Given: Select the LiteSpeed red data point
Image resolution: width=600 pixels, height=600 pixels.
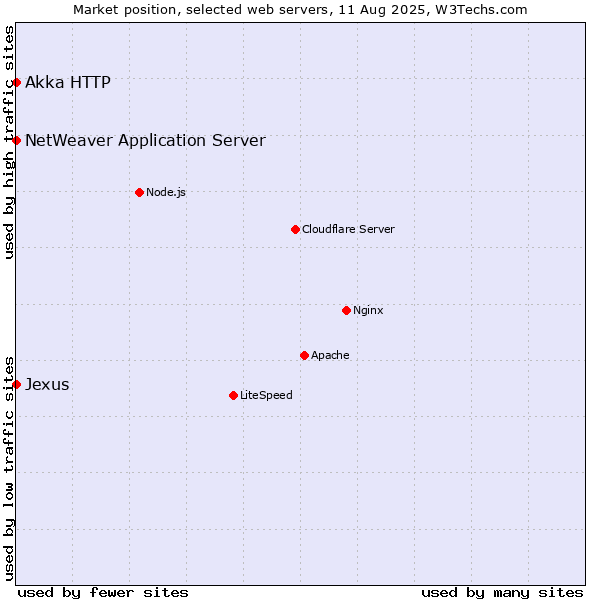Looking at the screenshot, I should [x=234, y=396].
